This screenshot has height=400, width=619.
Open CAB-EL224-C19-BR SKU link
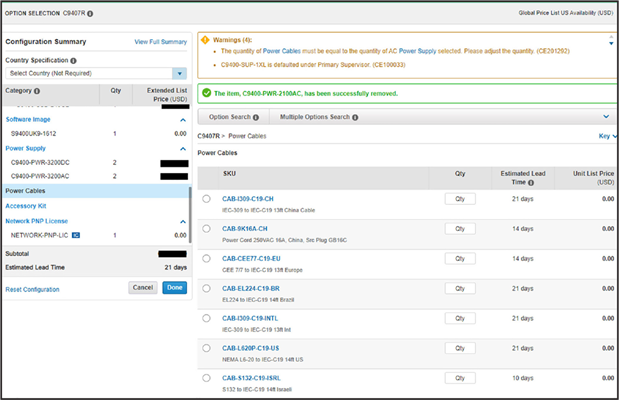point(251,288)
